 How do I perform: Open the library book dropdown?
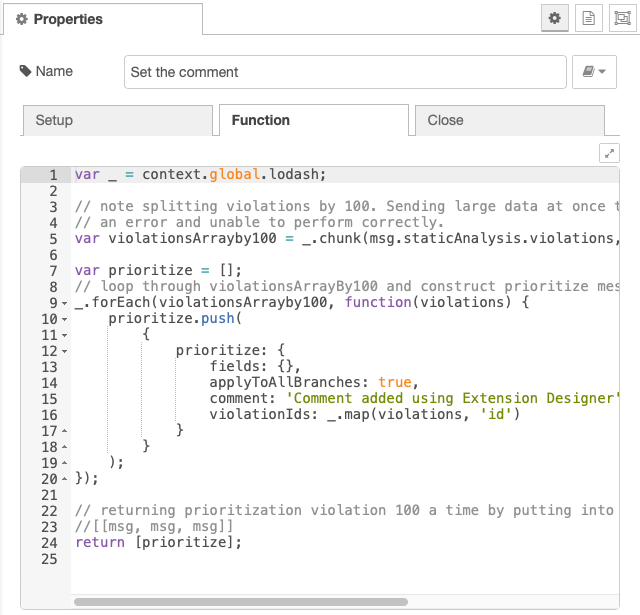pyautogui.click(x=594, y=72)
